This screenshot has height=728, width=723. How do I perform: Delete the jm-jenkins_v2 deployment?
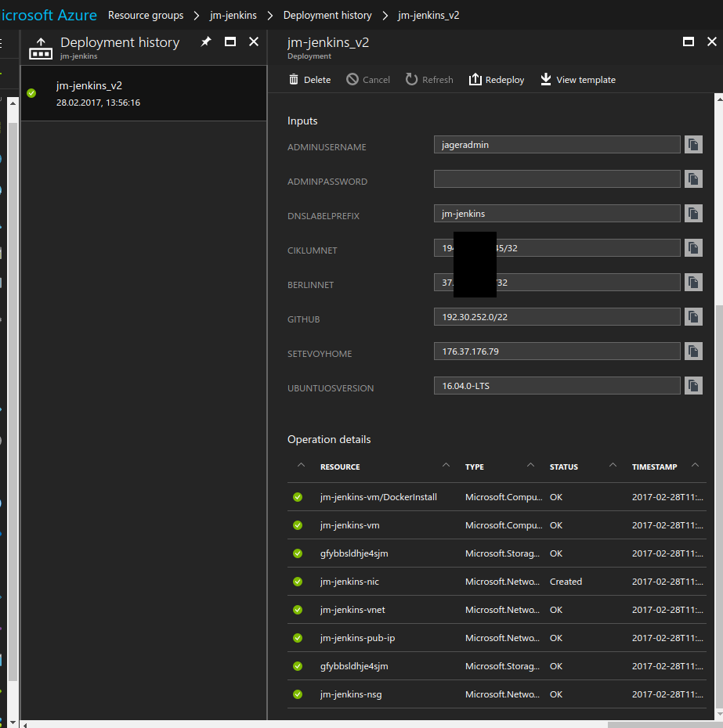(310, 79)
